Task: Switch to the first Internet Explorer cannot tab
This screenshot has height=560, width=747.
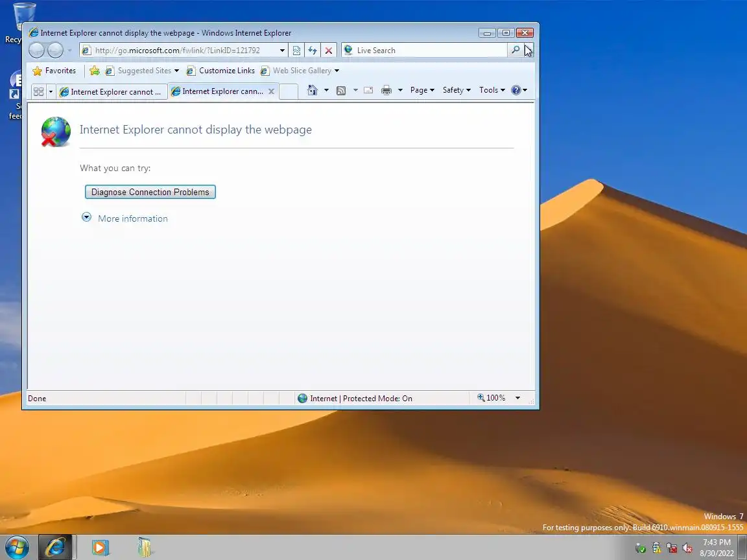Action: (112, 92)
